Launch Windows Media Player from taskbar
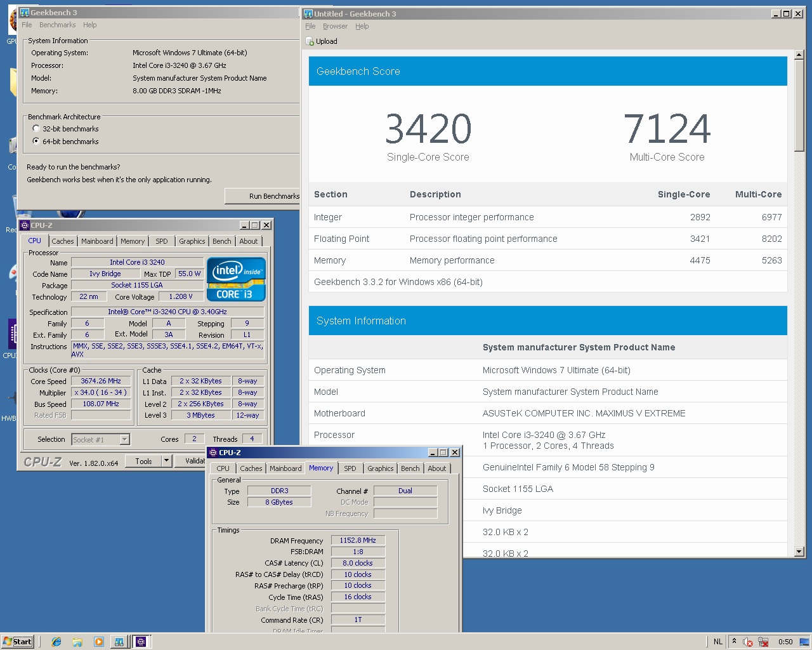The width and height of the screenshot is (812, 650). click(98, 642)
